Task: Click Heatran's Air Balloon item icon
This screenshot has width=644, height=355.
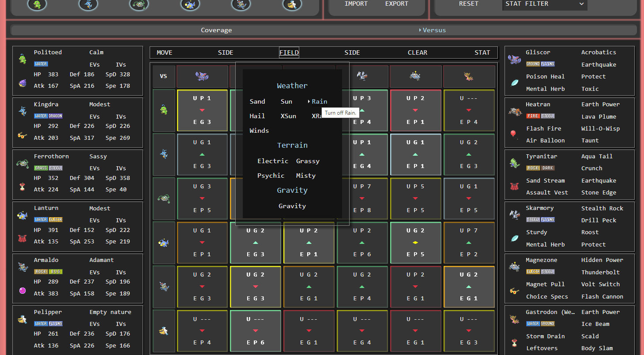Action: (x=513, y=134)
